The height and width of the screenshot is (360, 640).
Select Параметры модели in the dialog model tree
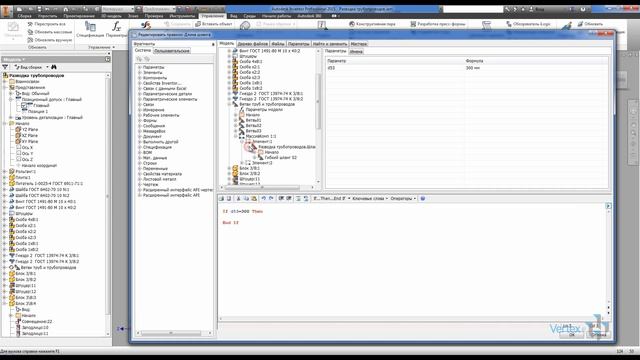pos(264,109)
